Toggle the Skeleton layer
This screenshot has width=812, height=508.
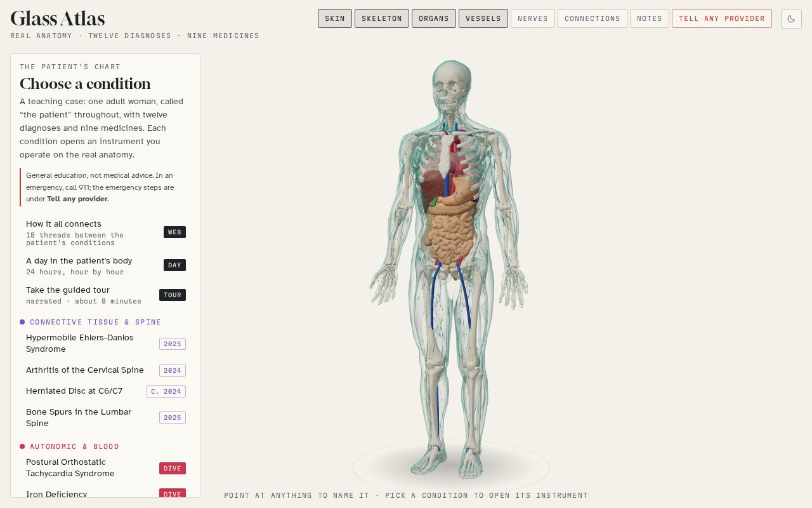382,18
